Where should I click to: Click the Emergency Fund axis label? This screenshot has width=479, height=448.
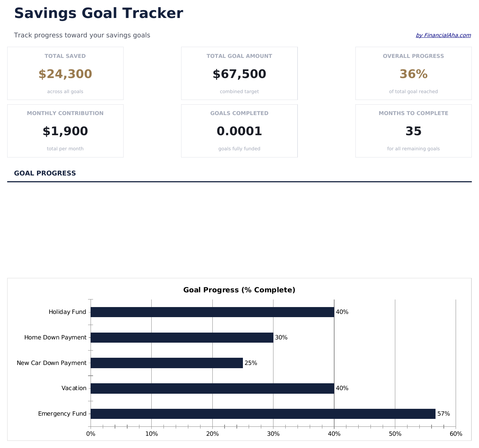click(62, 414)
